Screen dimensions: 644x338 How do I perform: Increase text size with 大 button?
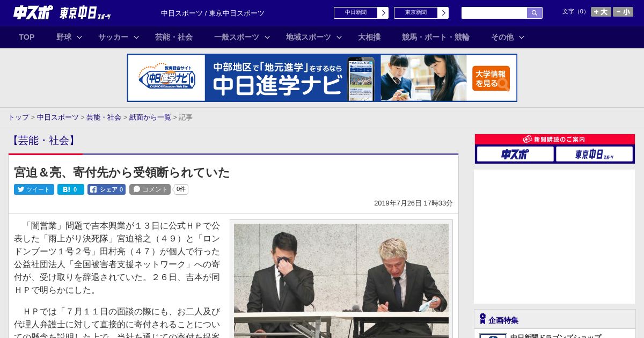[x=601, y=12]
